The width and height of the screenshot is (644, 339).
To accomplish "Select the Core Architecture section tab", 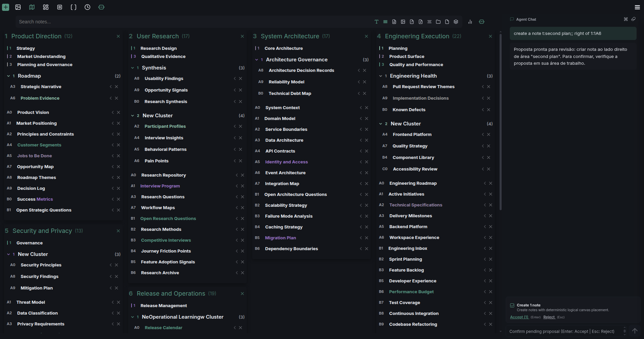I will pos(283,48).
